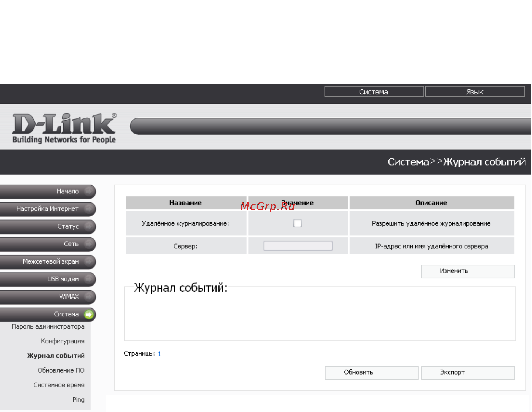532x412 pixels.
Task: Open the Начало sidebar section
Action: tap(48, 191)
